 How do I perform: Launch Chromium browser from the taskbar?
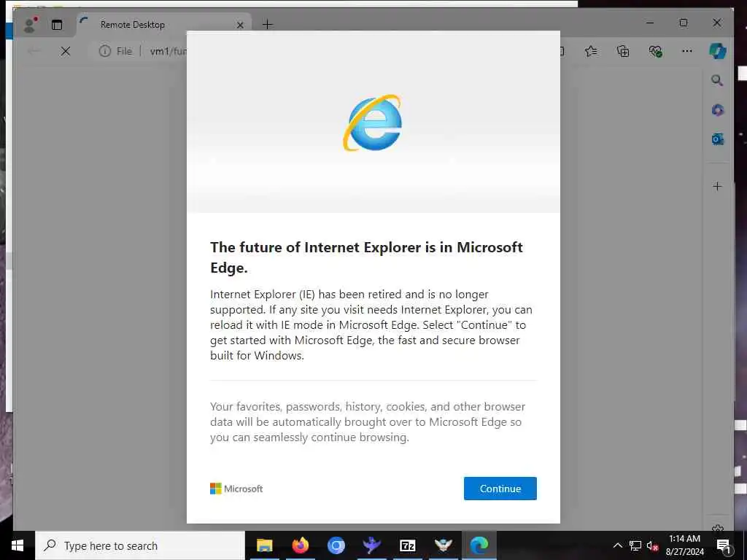click(336, 545)
